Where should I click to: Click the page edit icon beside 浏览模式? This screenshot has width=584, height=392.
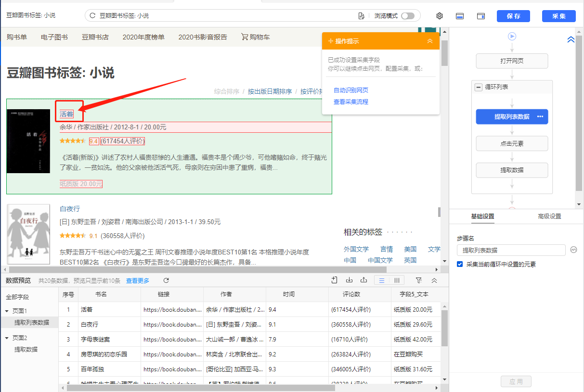[362, 16]
